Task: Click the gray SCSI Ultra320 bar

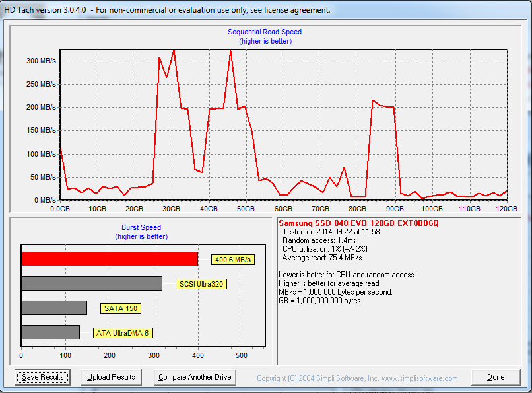Action: tap(92, 283)
